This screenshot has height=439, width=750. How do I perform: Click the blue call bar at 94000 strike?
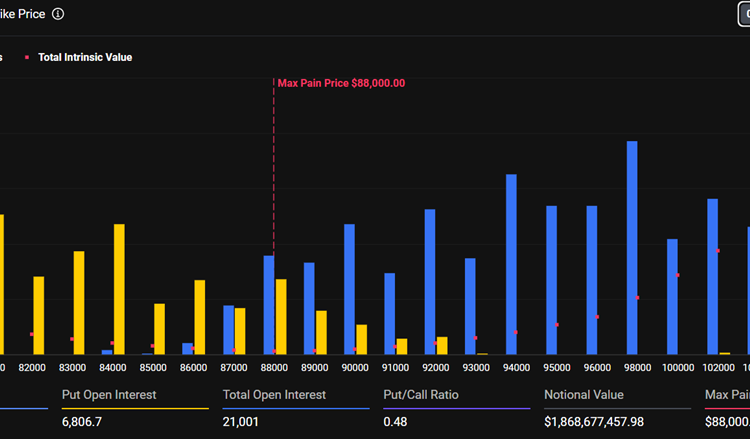tap(511, 264)
